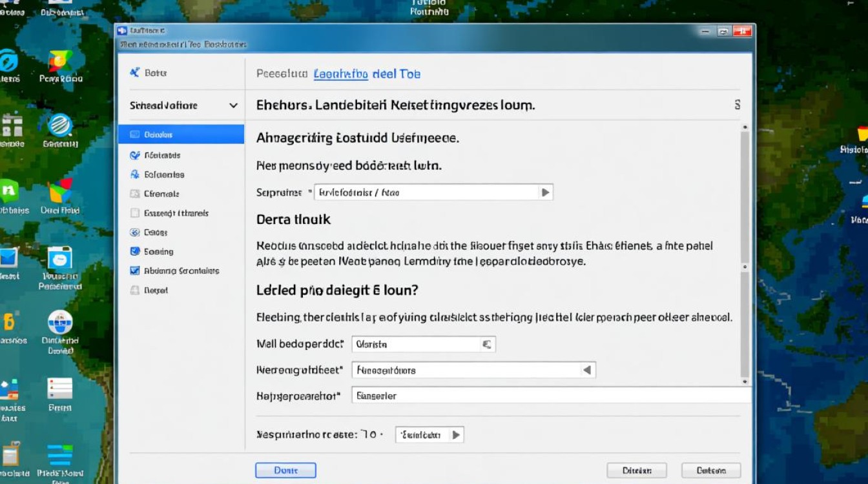Click the underlined blue link in header

[340, 74]
